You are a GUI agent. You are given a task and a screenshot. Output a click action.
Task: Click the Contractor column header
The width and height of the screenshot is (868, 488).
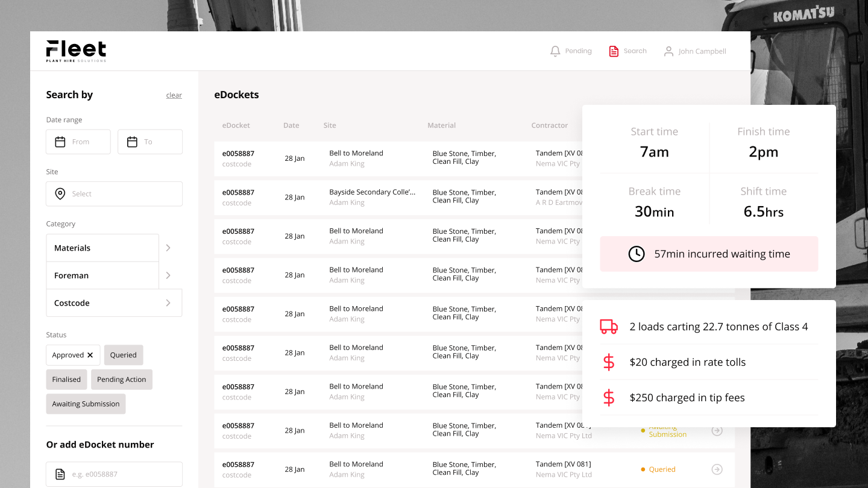tap(549, 125)
